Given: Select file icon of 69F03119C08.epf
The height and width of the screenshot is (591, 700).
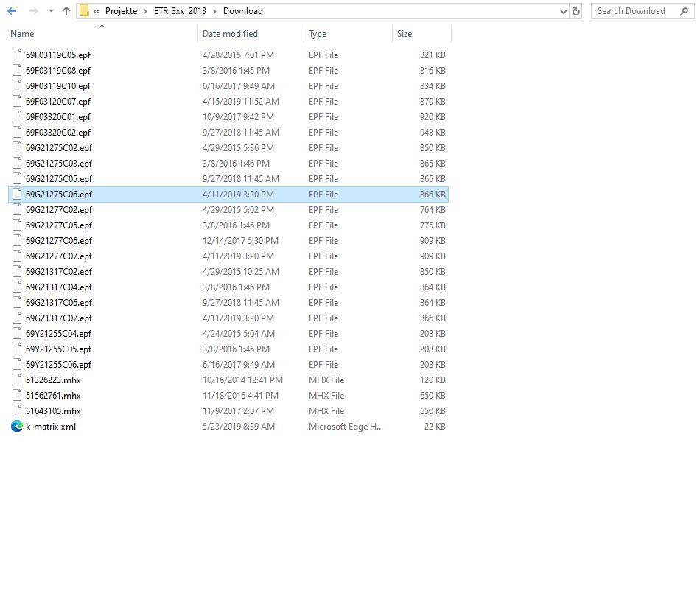Looking at the screenshot, I should point(17,71).
